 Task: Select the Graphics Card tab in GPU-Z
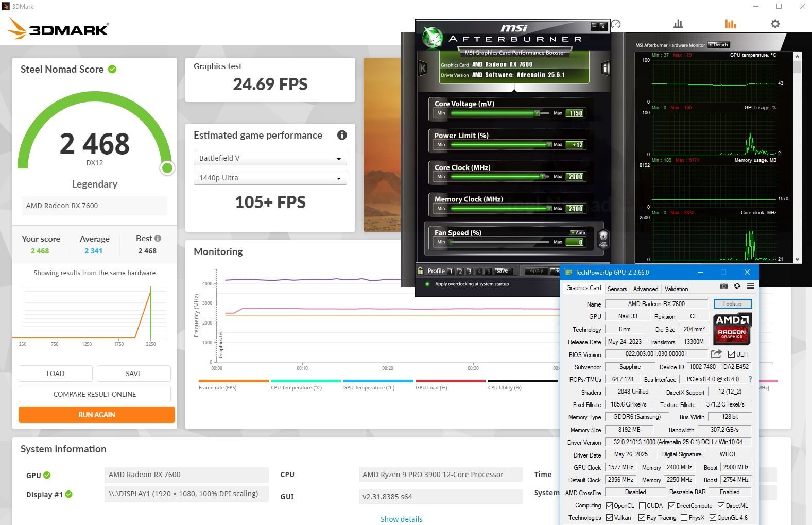tap(583, 288)
